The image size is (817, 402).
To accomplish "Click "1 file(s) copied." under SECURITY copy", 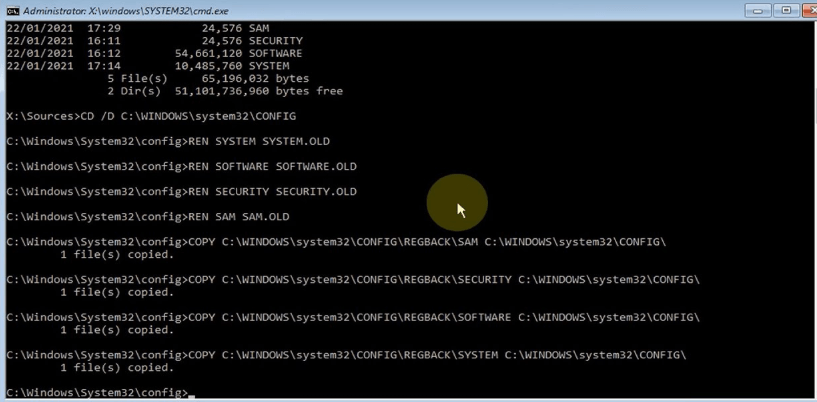I will tap(117, 292).
